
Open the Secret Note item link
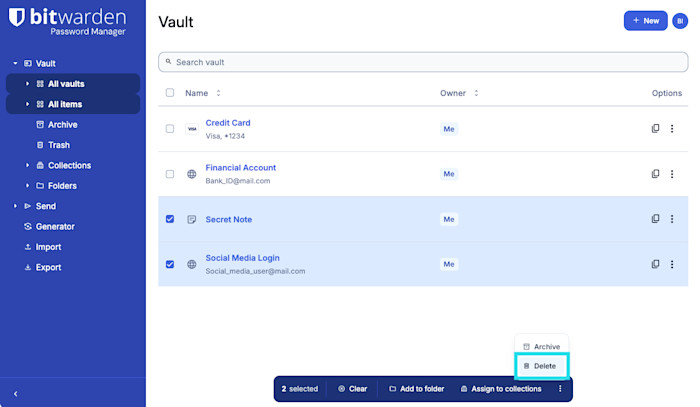pyautogui.click(x=229, y=219)
